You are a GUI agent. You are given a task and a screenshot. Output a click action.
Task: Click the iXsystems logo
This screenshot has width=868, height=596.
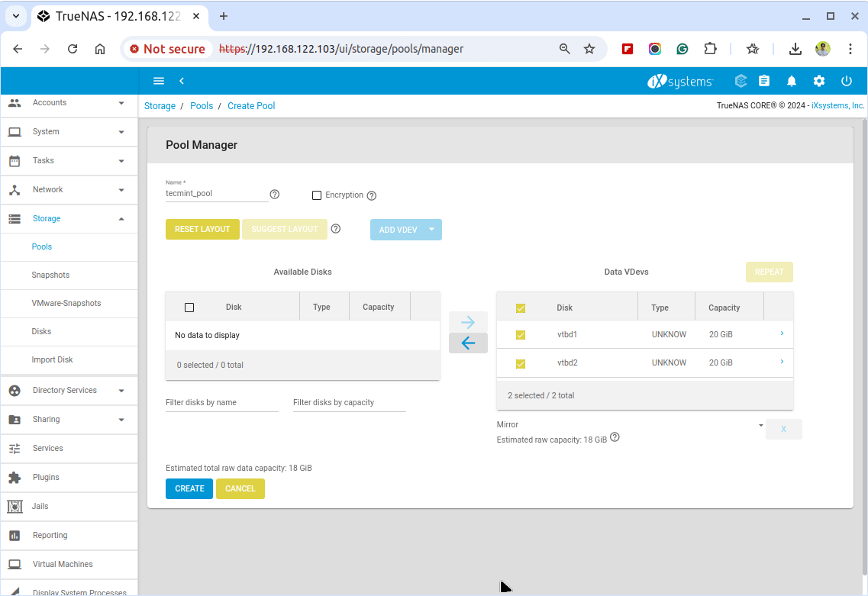[x=680, y=82]
